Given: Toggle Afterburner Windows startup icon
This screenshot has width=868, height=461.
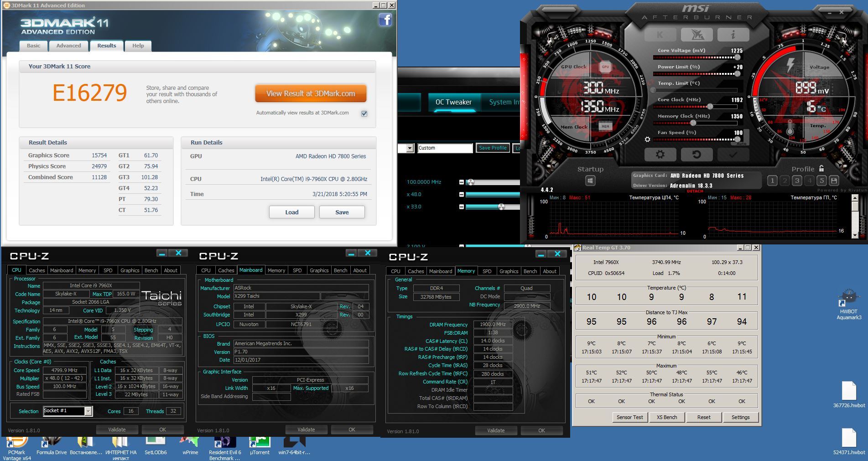Looking at the screenshot, I should click(x=590, y=181).
